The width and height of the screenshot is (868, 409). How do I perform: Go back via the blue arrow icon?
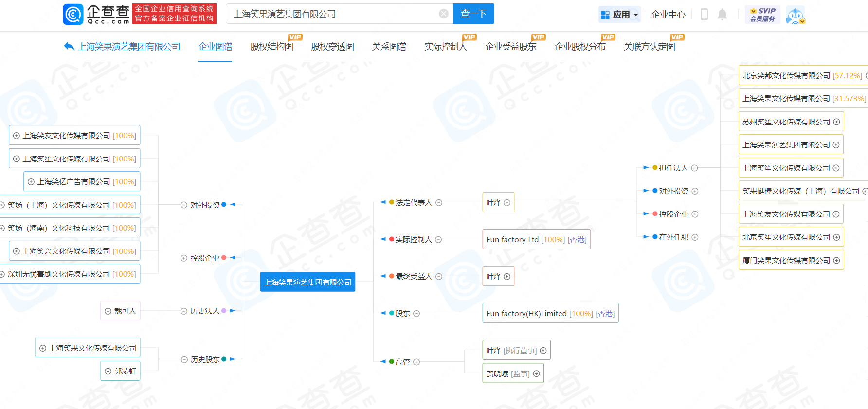[69, 46]
